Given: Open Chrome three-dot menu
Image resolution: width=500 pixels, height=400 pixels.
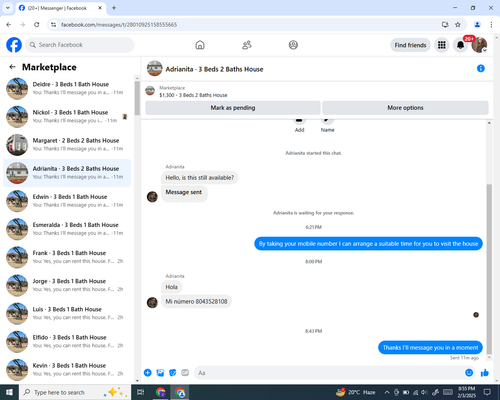Looking at the screenshot, I should 491,25.
